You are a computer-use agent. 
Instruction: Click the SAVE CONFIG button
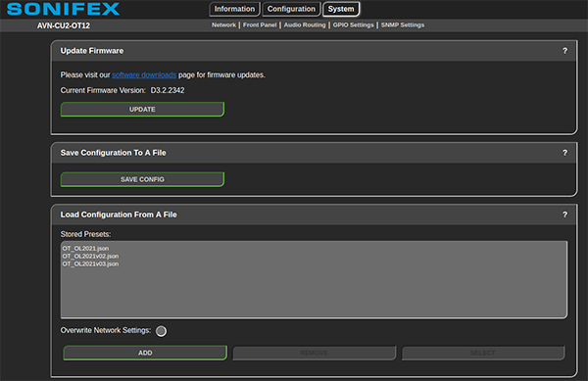point(142,179)
